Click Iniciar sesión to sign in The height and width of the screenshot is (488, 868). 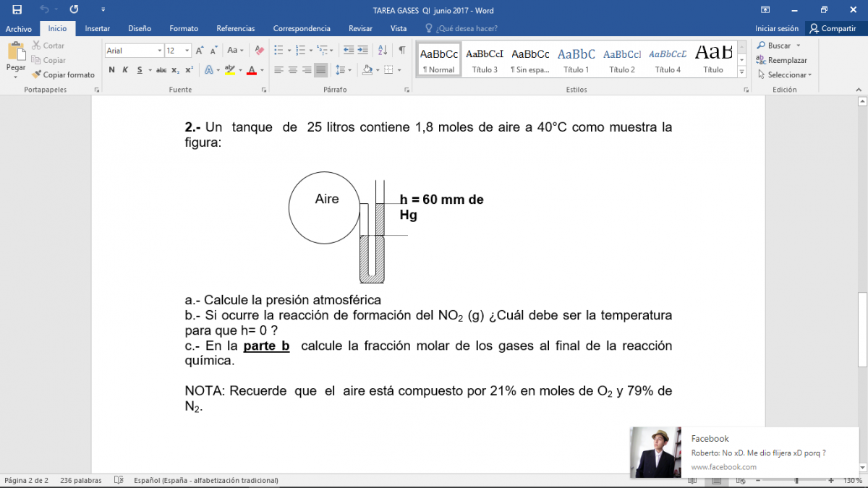(777, 29)
